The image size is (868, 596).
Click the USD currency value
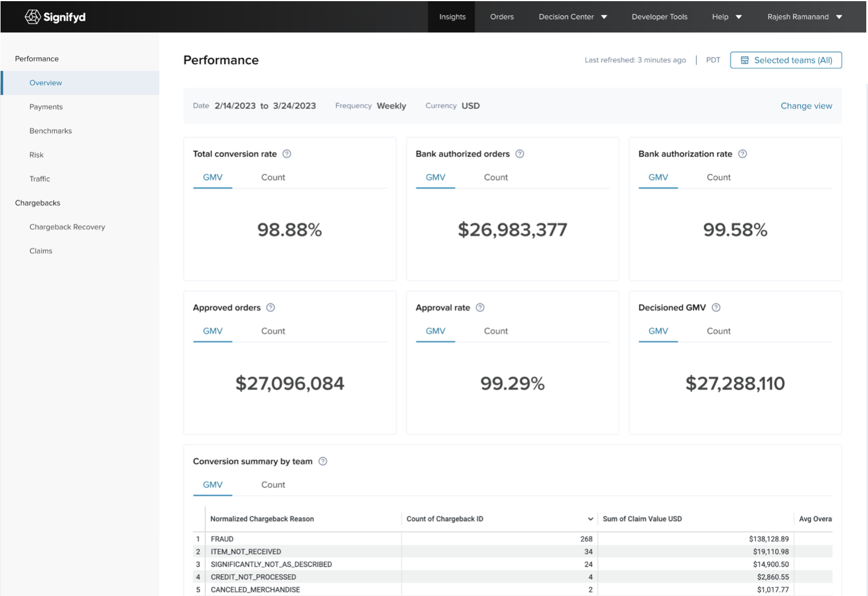pos(471,106)
